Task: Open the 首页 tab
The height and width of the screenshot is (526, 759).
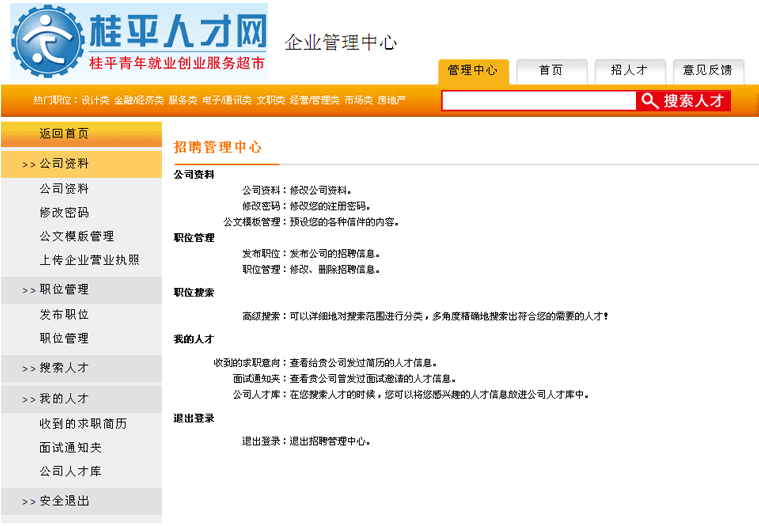Action: click(x=550, y=70)
